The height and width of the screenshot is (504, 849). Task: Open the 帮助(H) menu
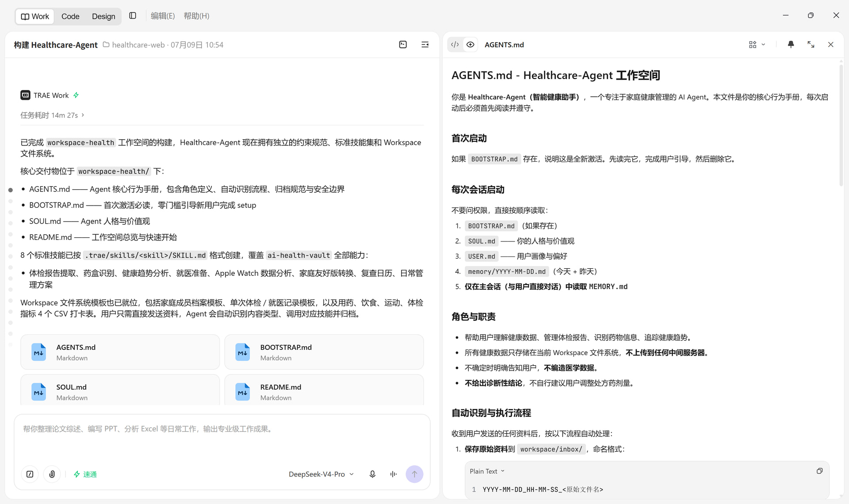pyautogui.click(x=196, y=16)
